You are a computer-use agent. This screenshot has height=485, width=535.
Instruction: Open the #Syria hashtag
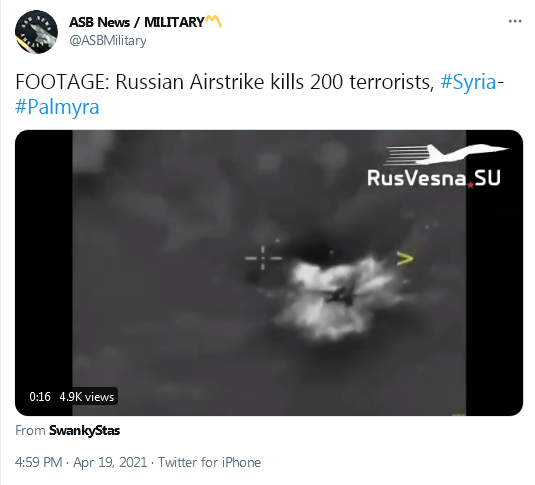pos(468,82)
